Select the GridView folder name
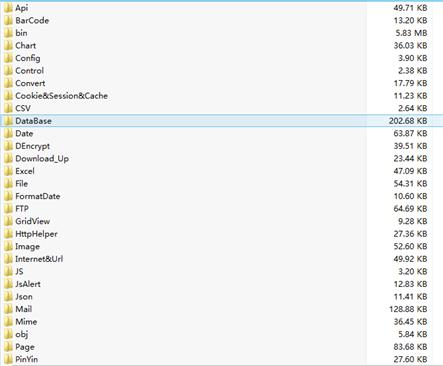The width and height of the screenshot is (443, 366). (x=33, y=221)
